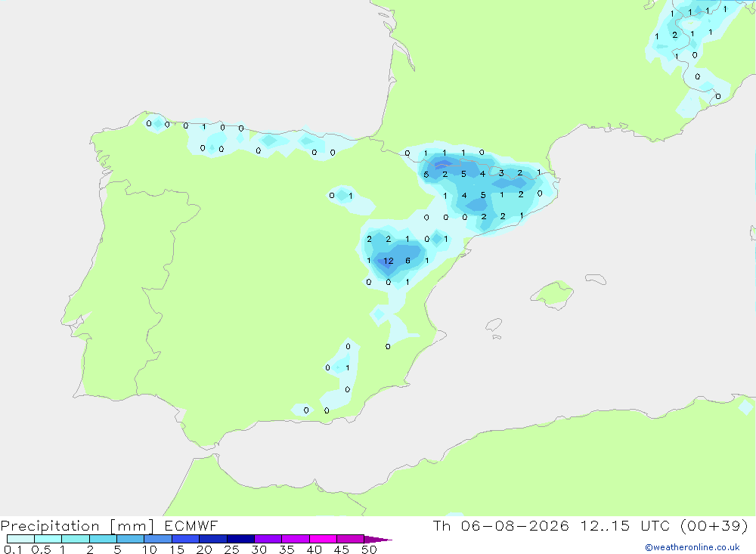
Task: Select the '(00+39)' forecast offset text
Action: (x=714, y=525)
